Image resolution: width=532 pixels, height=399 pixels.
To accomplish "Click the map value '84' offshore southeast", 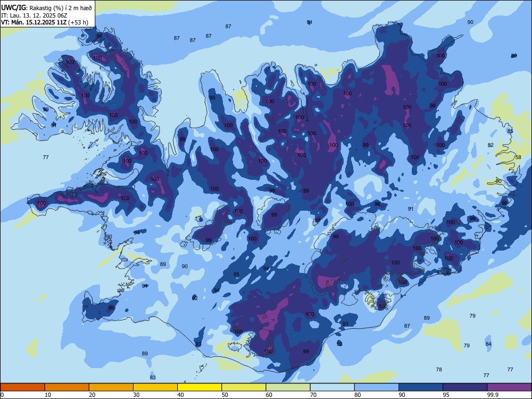I will [488, 344].
